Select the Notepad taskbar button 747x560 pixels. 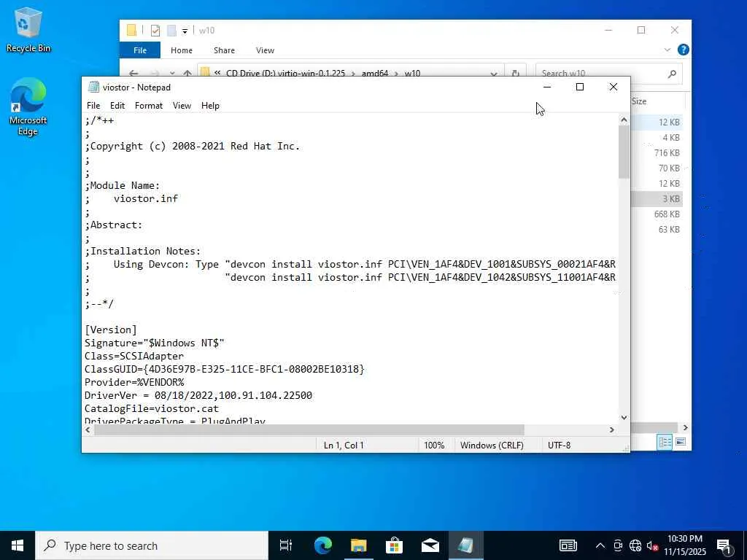tap(466, 545)
